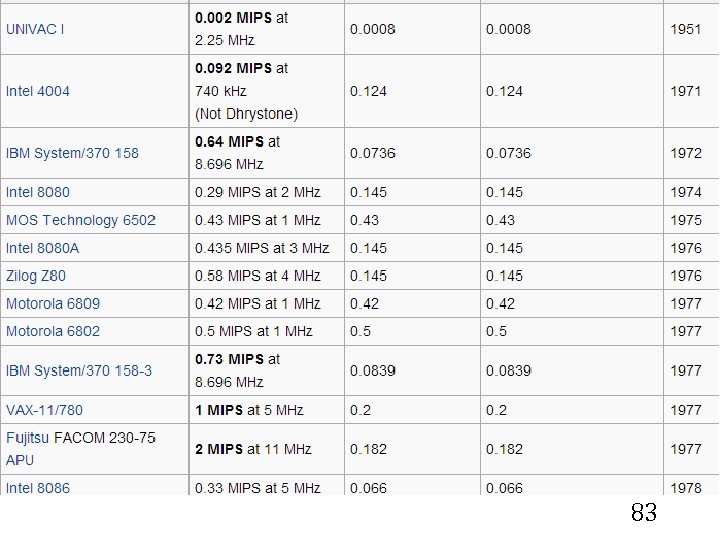Open the Intel 8086 link
Image resolution: width=720 pixels, height=540 pixels.
[38, 488]
